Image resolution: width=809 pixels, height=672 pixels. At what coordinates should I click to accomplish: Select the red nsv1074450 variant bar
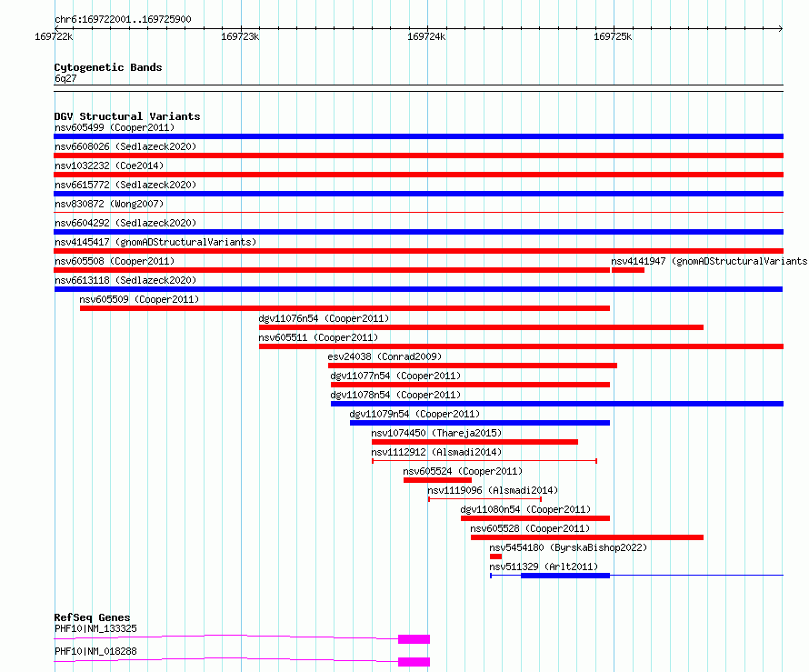[474, 442]
